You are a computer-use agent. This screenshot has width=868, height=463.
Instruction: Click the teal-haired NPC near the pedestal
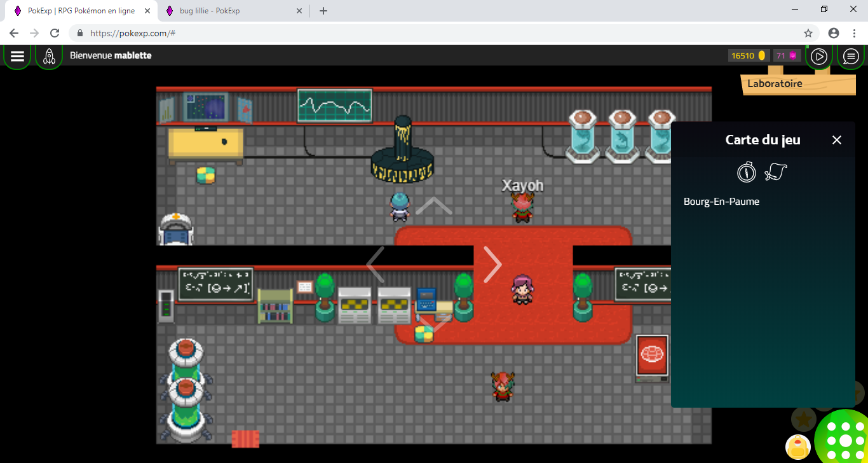coord(399,207)
